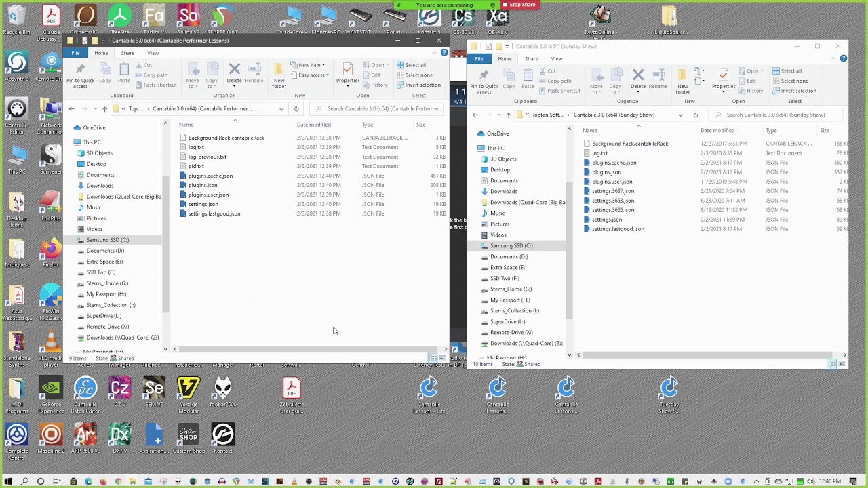Collapse the ribbon in Sunday Show window

(834, 59)
